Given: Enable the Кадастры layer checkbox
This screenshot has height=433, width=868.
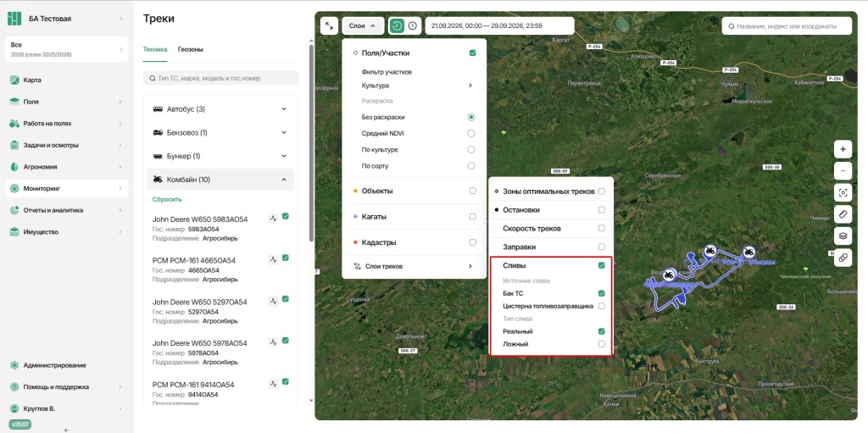Looking at the screenshot, I should (473, 242).
